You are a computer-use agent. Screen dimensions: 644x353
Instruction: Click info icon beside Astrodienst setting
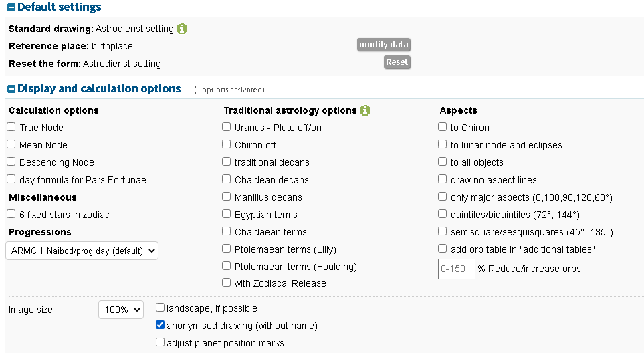[x=182, y=29]
